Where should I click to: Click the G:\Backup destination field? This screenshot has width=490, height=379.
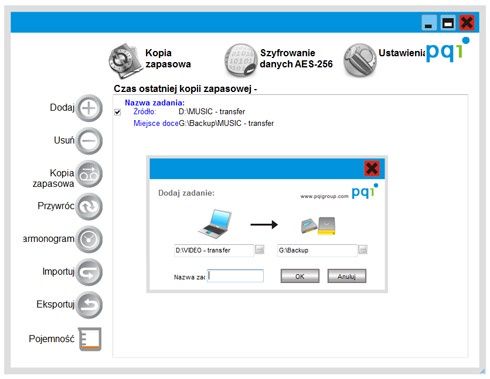[x=317, y=250]
